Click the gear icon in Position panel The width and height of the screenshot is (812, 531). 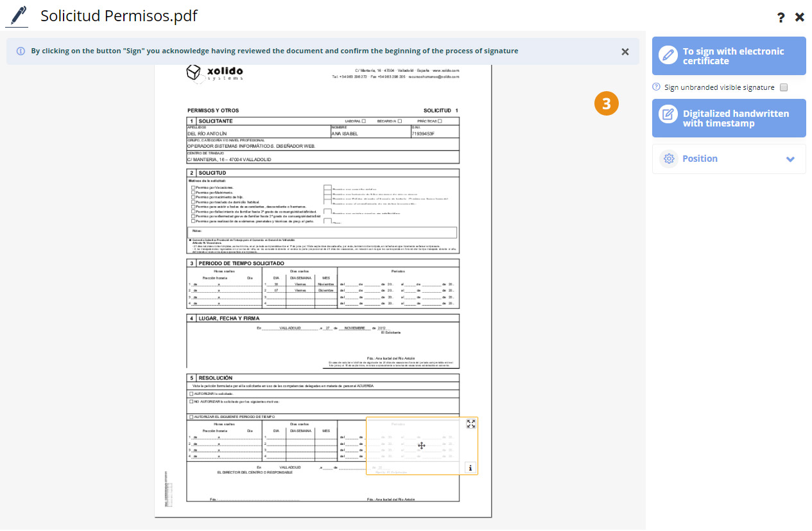pyautogui.click(x=669, y=159)
